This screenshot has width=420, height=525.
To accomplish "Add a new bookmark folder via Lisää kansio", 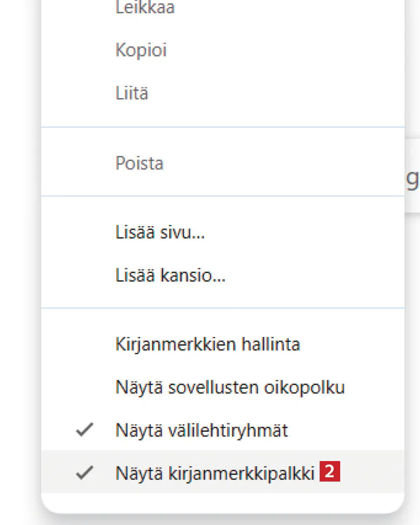I will click(170, 276).
